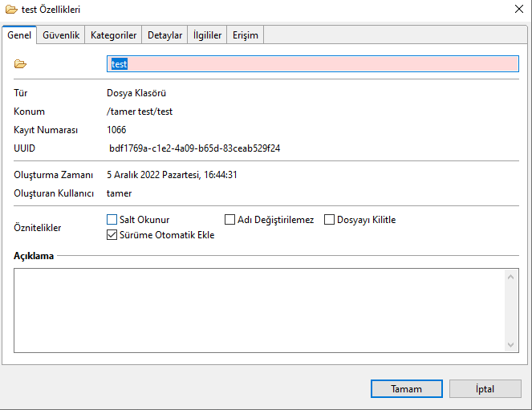
Task: Select the Detaylar tab
Action: 164,35
